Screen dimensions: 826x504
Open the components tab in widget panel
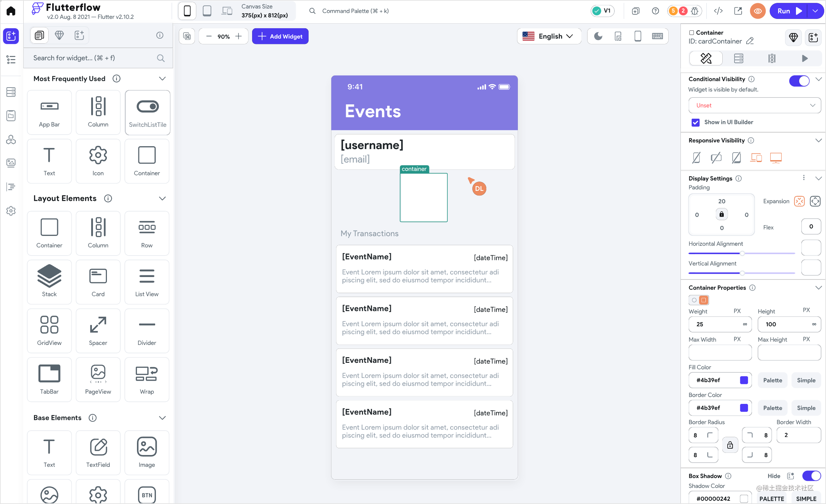79,35
